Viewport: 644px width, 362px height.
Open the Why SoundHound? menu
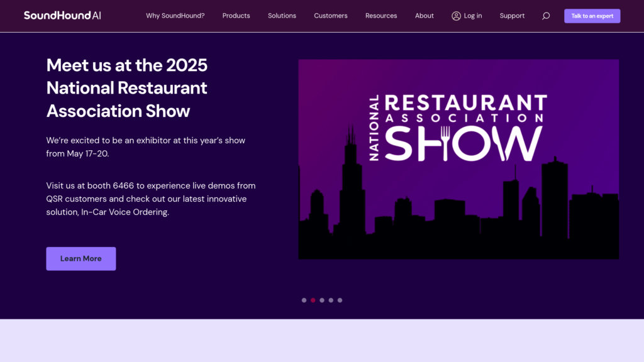click(175, 16)
